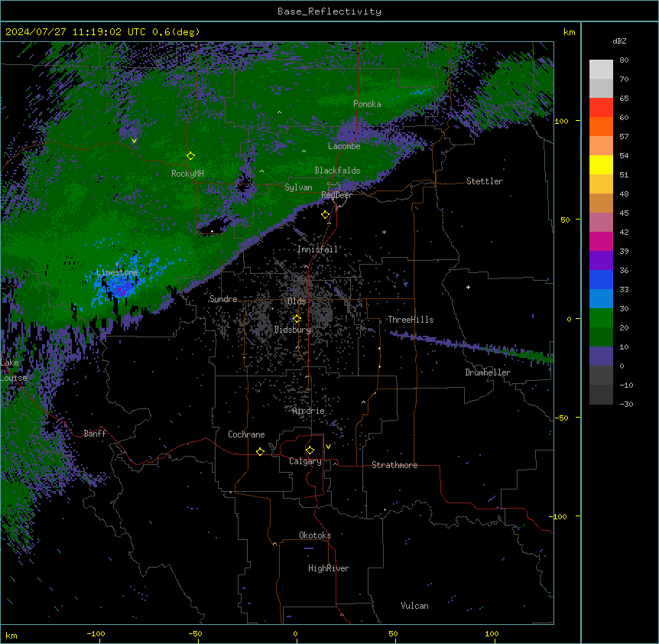
Task: Click the Didsbury city label
Action: [293, 330]
